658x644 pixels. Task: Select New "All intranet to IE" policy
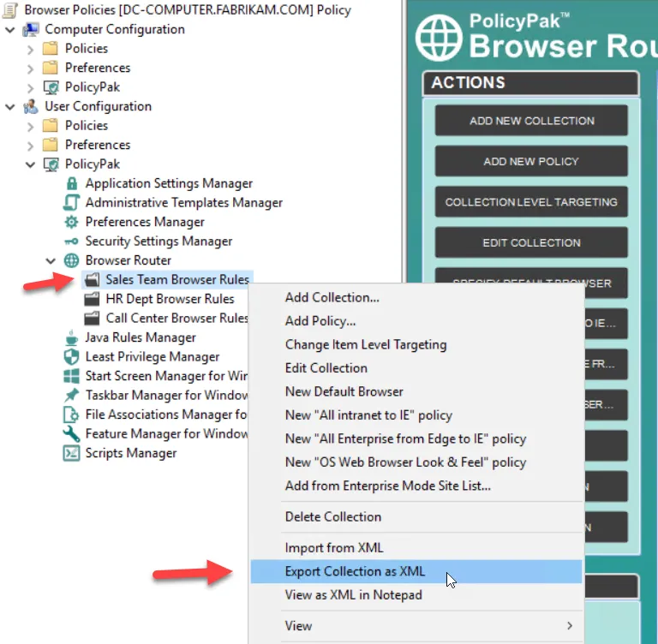click(416, 415)
